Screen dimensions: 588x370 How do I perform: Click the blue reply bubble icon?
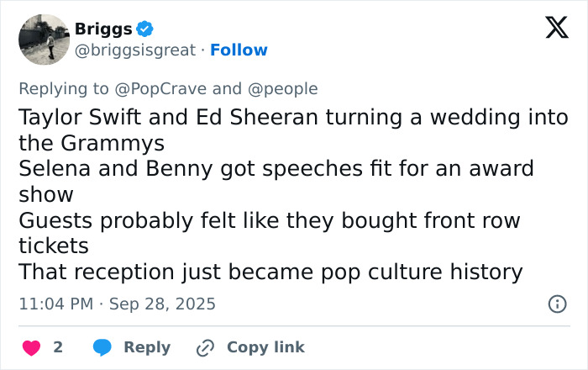click(102, 347)
